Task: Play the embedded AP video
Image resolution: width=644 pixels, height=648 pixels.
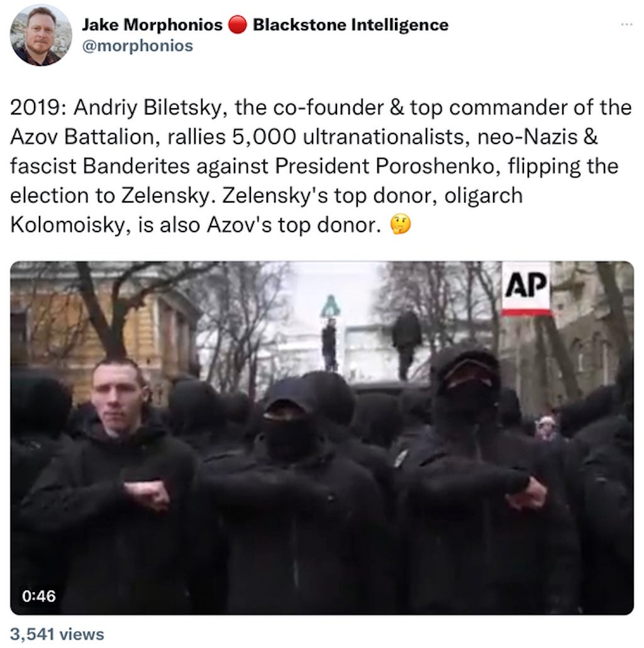Action: click(322, 438)
